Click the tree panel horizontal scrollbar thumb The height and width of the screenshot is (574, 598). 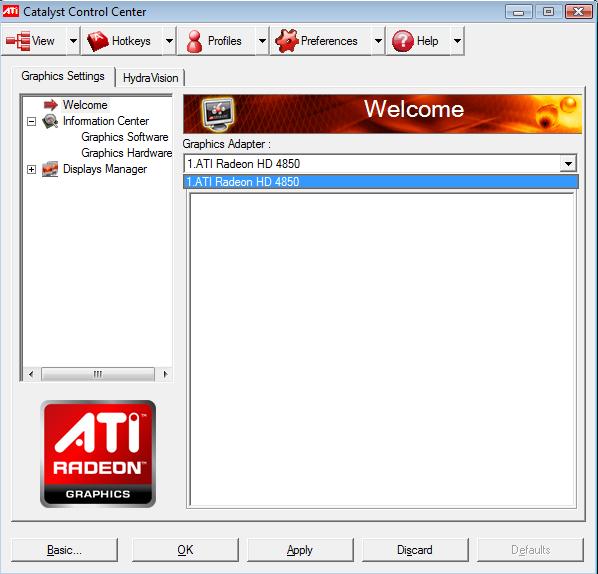(x=98, y=374)
